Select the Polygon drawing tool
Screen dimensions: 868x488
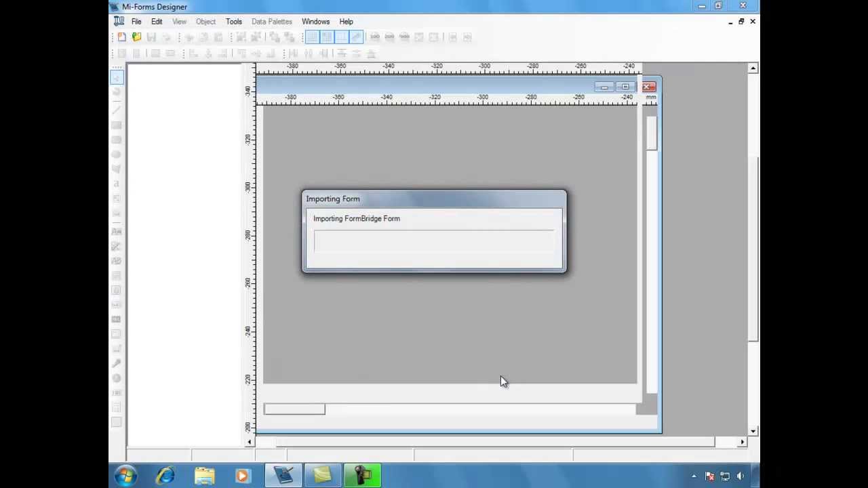click(117, 169)
